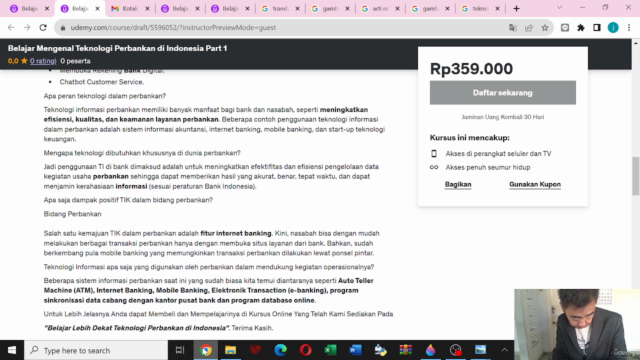Open Chrome extensions puzzle icon
Image resolution: width=640 pixels, height=360 pixels.
581,28
